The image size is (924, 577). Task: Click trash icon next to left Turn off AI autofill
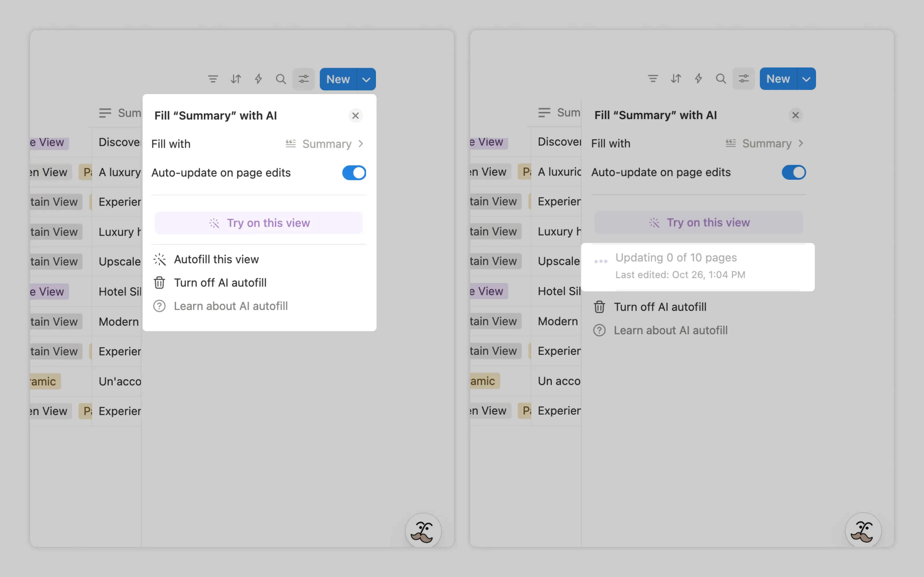(x=159, y=283)
